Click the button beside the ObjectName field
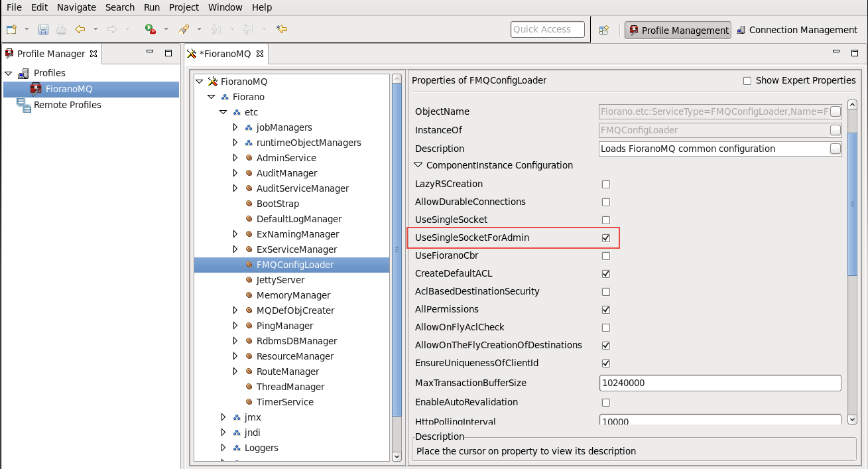Viewport: 868px width, 469px height. point(836,111)
